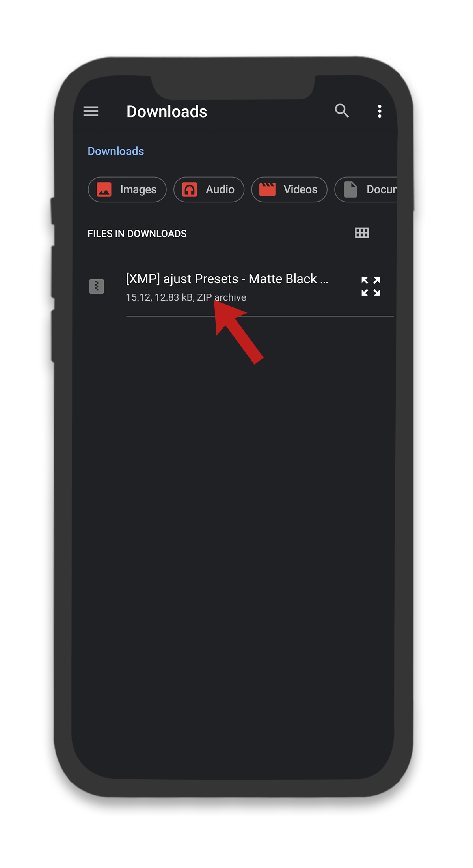Filter files by Images chip
This screenshot has width=473, height=868.
point(127,189)
